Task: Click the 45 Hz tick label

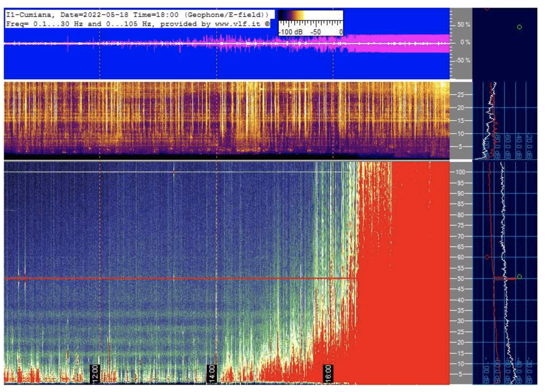Action: click(x=460, y=289)
